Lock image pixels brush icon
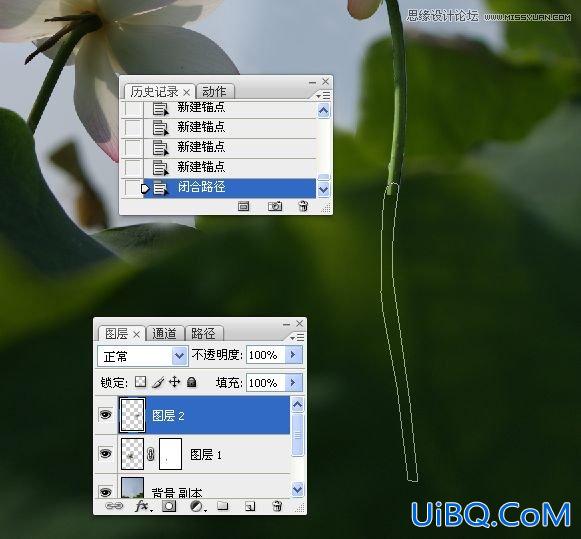 [158, 382]
